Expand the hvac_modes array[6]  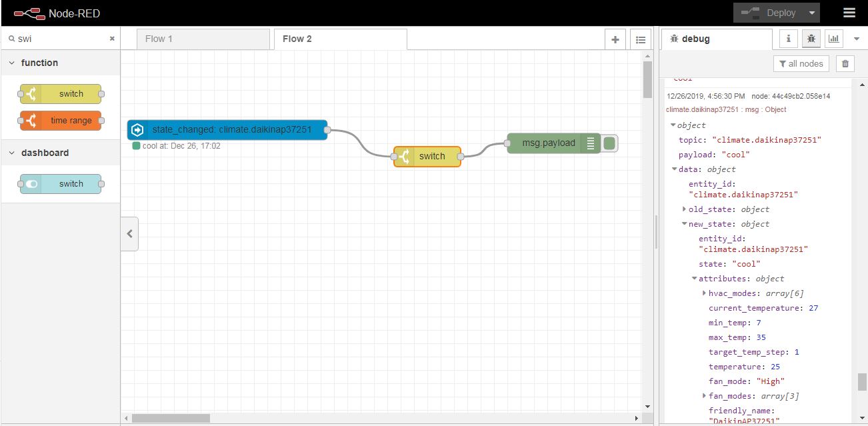(x=704, y=293)
